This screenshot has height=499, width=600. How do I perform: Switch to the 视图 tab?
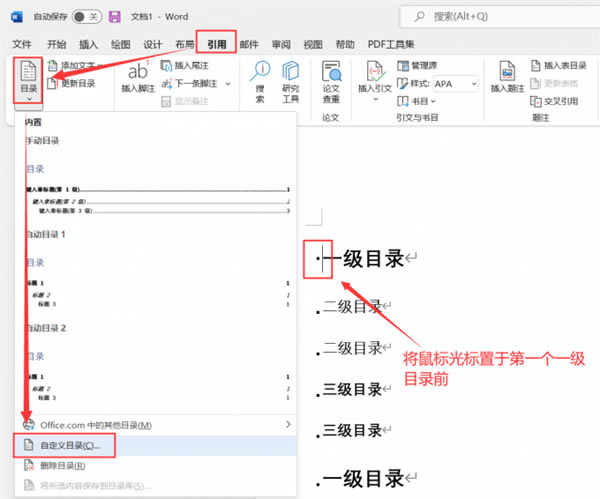pyautogui.click(x=313, y=44)
